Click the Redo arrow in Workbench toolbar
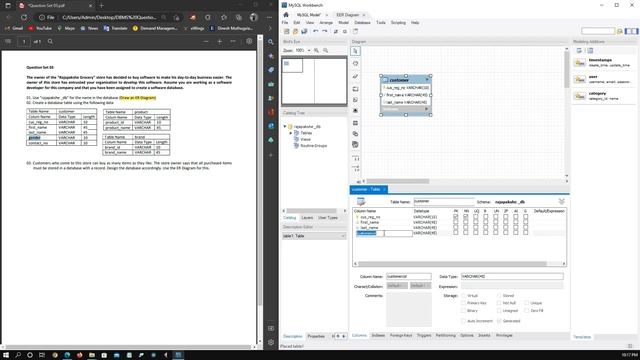640x360 pixels. coord(324,31)
